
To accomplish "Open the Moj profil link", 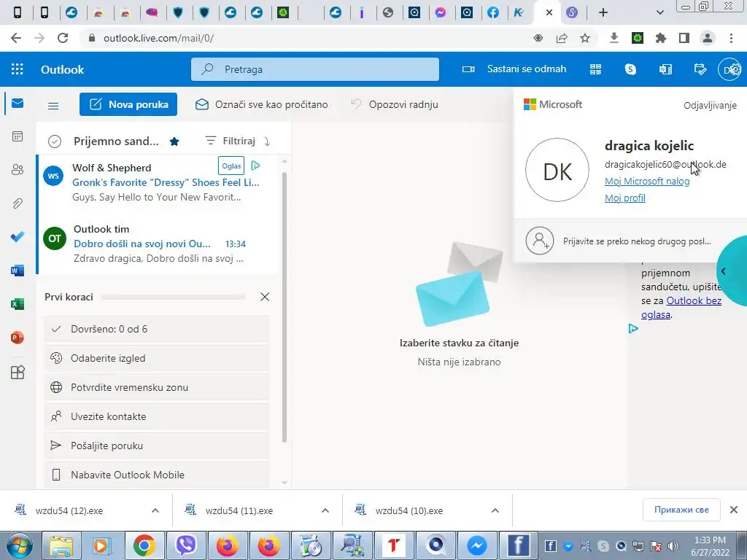I will point(625,198).
